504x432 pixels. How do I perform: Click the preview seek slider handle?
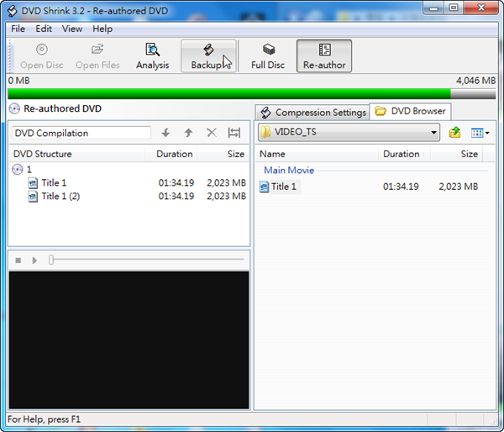[51, 260]
